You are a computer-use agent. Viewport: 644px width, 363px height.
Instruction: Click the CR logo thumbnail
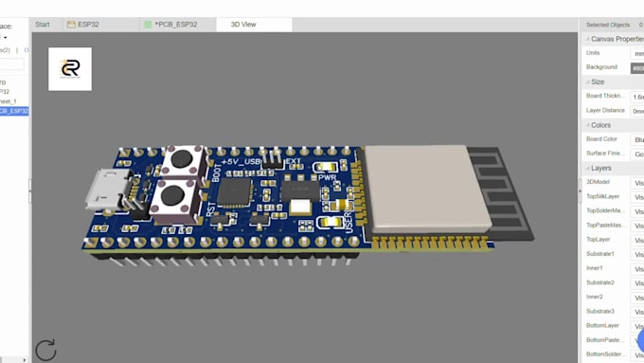coord(70,69)
